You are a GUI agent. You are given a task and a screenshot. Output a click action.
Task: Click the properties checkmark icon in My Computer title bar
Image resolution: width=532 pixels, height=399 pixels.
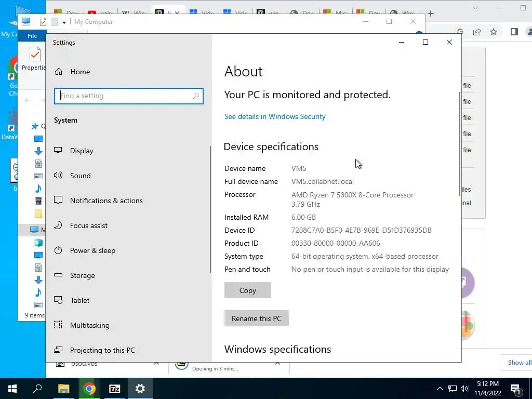[x=43, y=22]
